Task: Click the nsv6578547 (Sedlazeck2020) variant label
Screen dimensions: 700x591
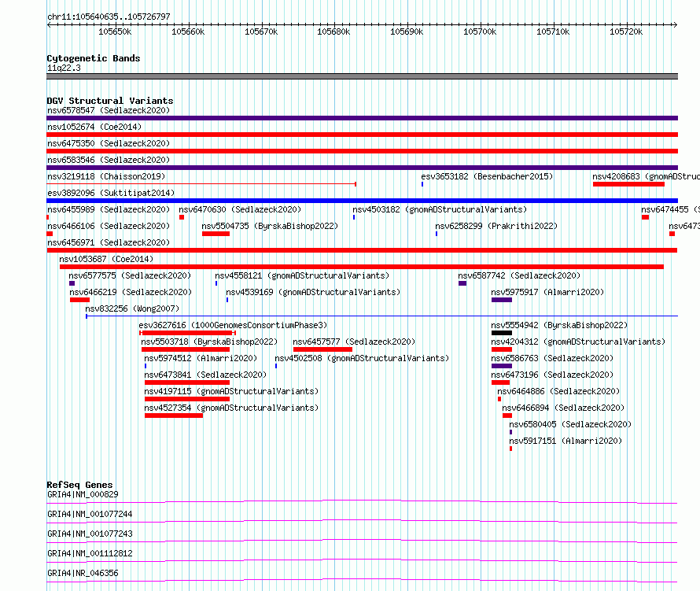Action: pos(109,110)
